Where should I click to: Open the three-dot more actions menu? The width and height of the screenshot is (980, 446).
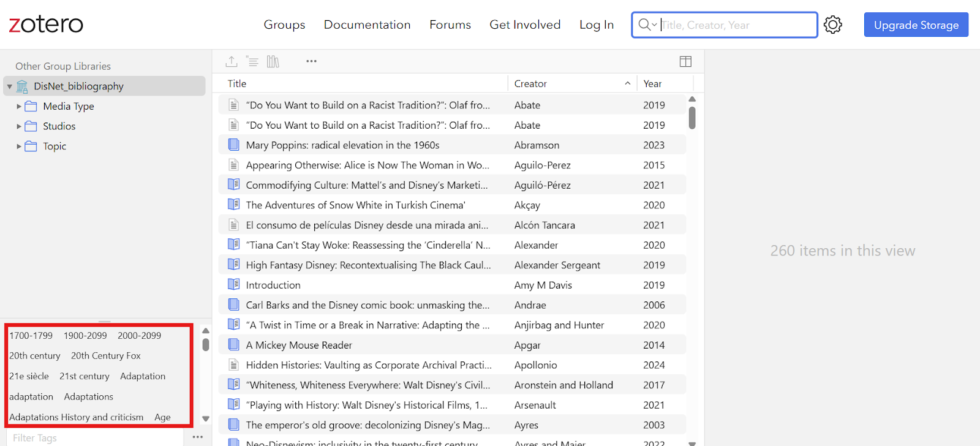[x=311, y=61]
